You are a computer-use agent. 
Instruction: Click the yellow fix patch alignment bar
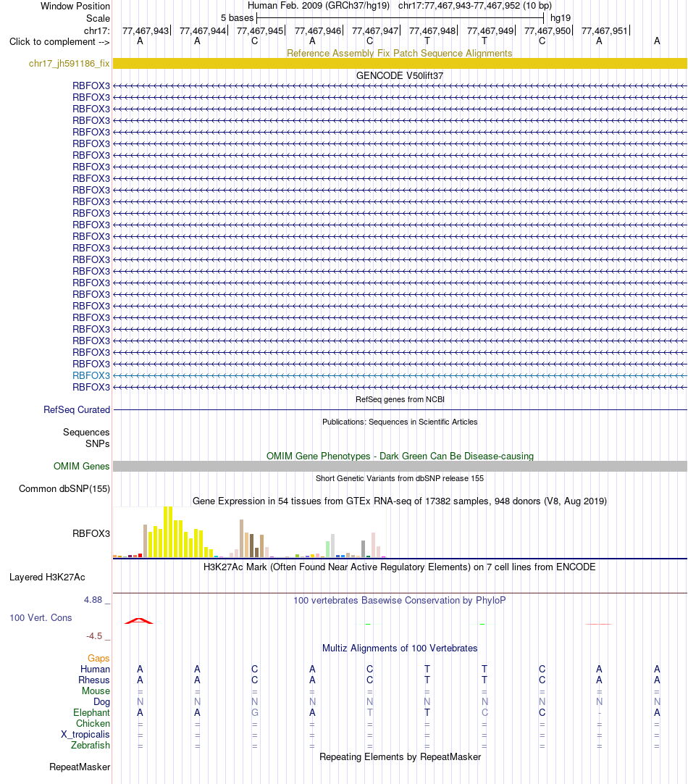(400, 64)
